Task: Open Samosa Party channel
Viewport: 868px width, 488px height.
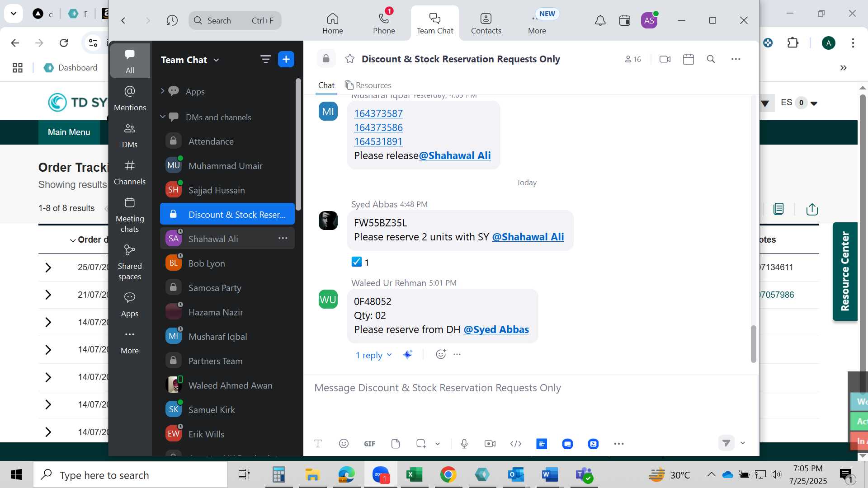Action: tap(227, 287)
